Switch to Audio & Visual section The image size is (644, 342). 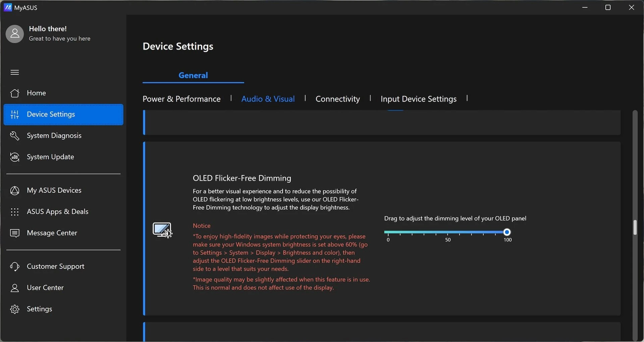pyautogui.click(x=268, y=99)
